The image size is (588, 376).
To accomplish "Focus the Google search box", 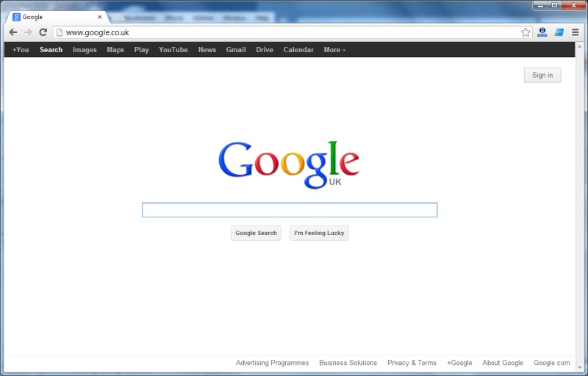I will (x=290, y=210).
